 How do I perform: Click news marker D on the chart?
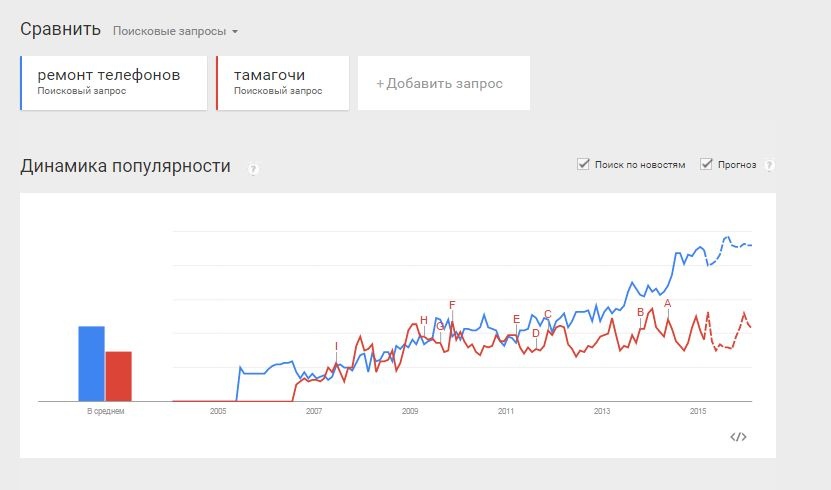pyautogui.click(x=536, y=333)
